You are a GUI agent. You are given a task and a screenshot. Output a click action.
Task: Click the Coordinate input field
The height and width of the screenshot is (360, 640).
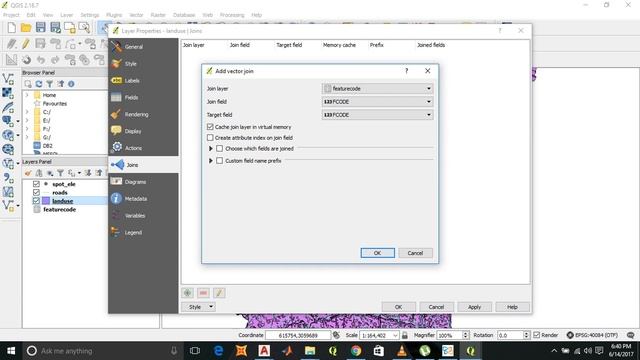click(x=298, y=335)
